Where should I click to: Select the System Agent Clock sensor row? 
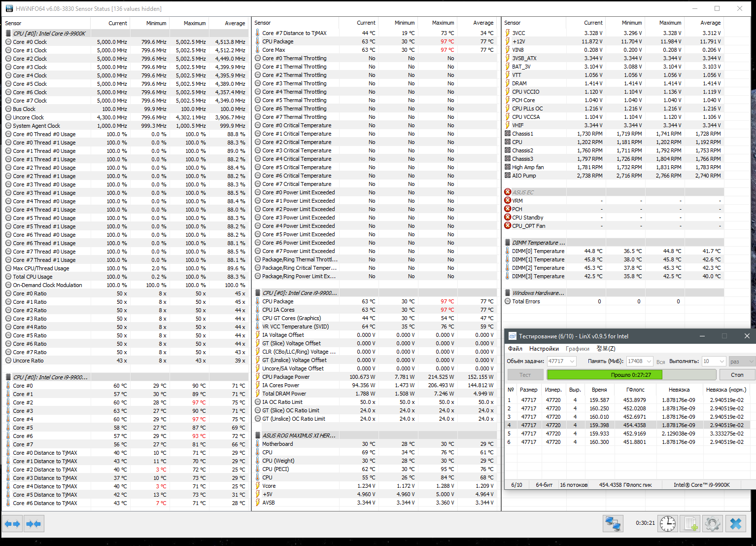(125, 126)
